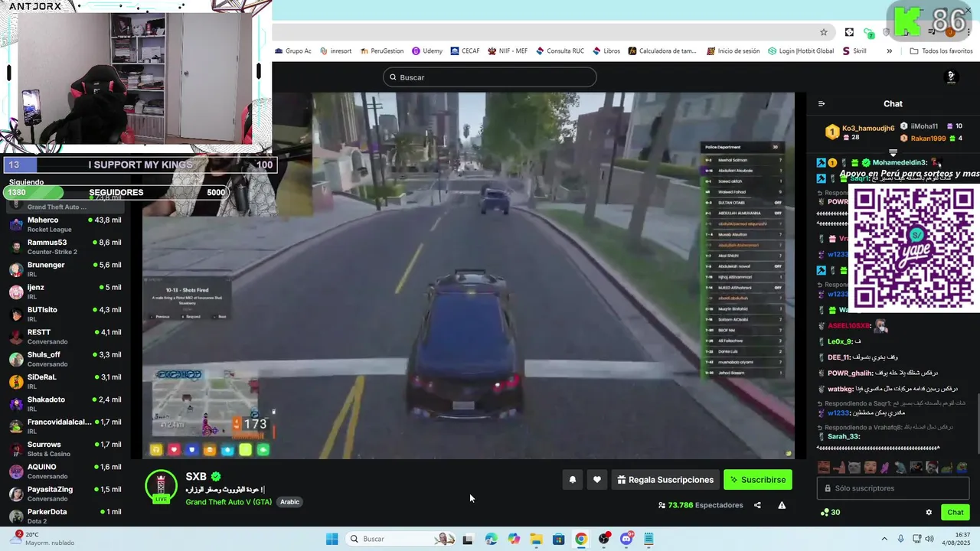Open Task View on taskbar

pyautogui.click(x=468, y=539)
